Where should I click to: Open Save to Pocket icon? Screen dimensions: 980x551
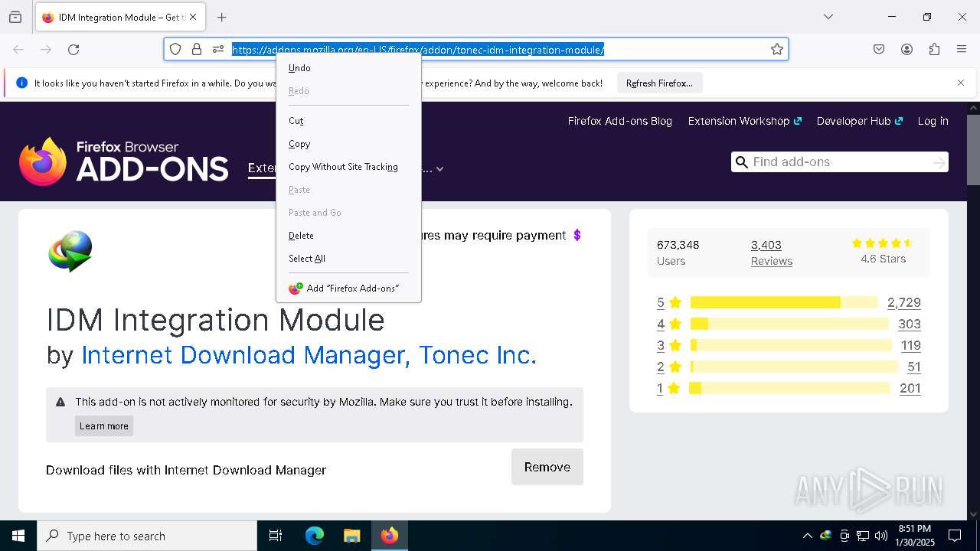click(879, 50)
